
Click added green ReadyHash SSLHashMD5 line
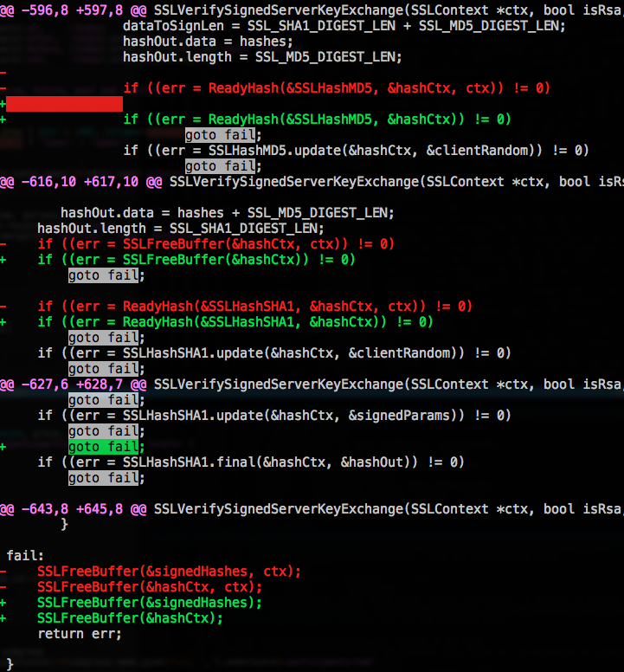(316, 119)
